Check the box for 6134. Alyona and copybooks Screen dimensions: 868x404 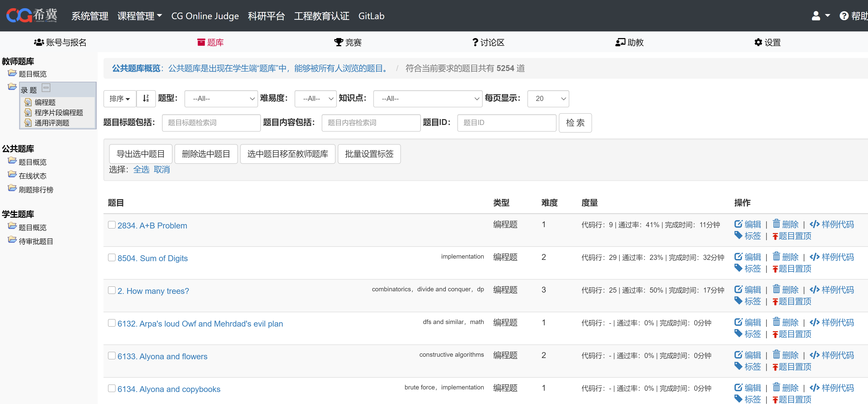point(111,388)
